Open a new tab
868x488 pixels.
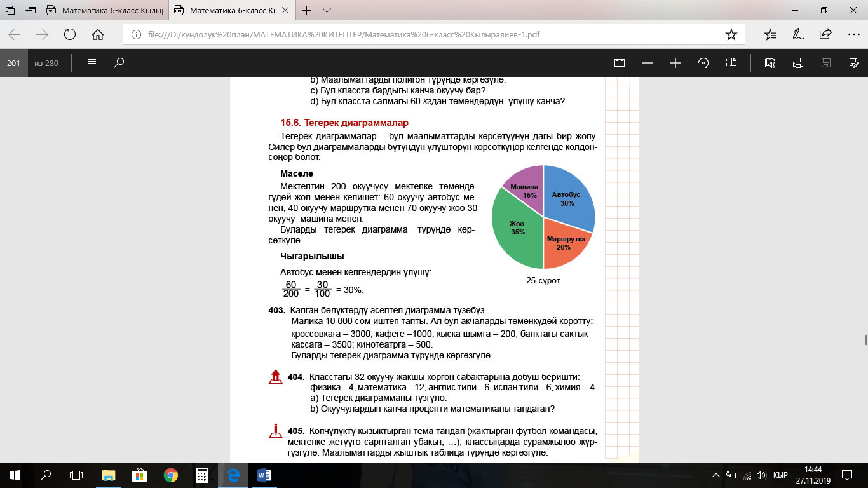pos(307,11)
